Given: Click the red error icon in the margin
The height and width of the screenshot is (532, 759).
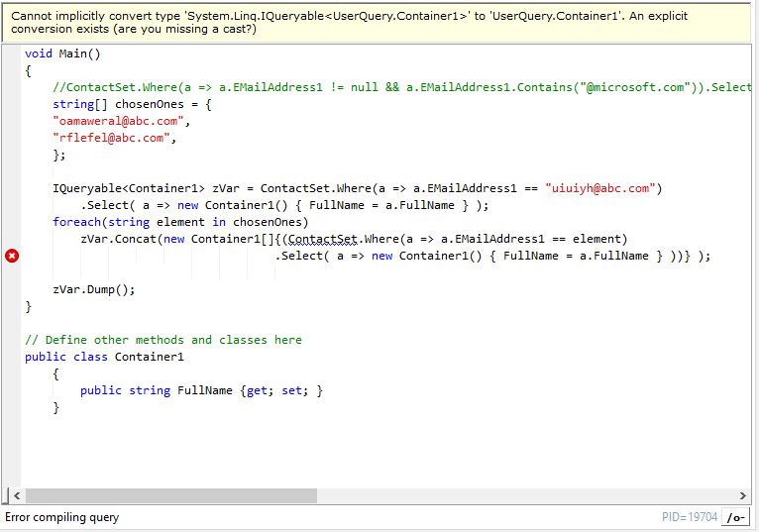Looking at the screenshot, I should (x=12, y=256).
